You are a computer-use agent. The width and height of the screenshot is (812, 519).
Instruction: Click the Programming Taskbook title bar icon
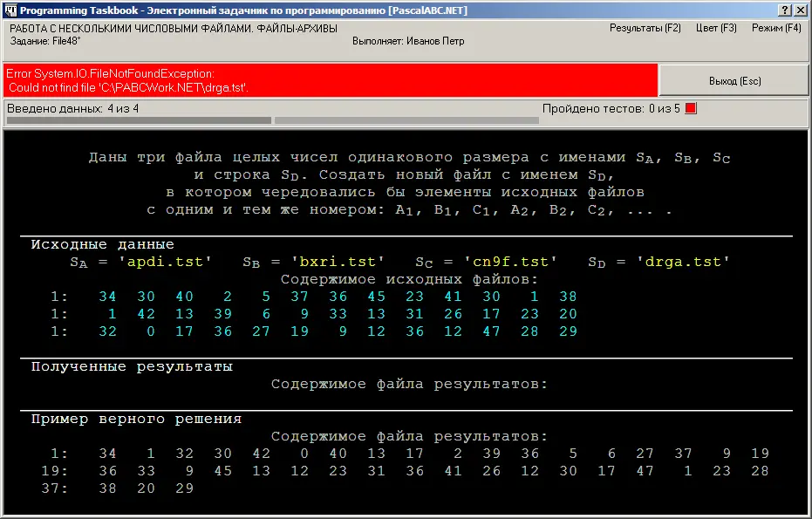coord(10,9)
